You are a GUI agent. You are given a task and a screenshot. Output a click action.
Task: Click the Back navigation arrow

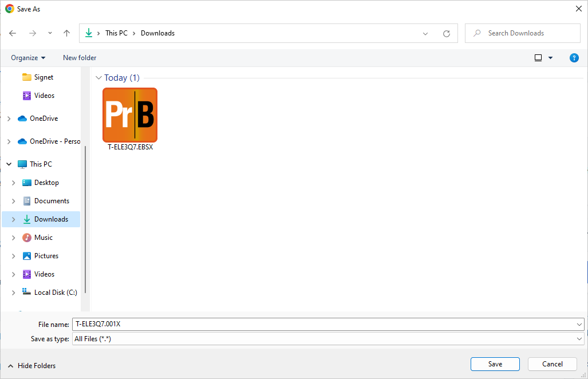pos(13,33)
